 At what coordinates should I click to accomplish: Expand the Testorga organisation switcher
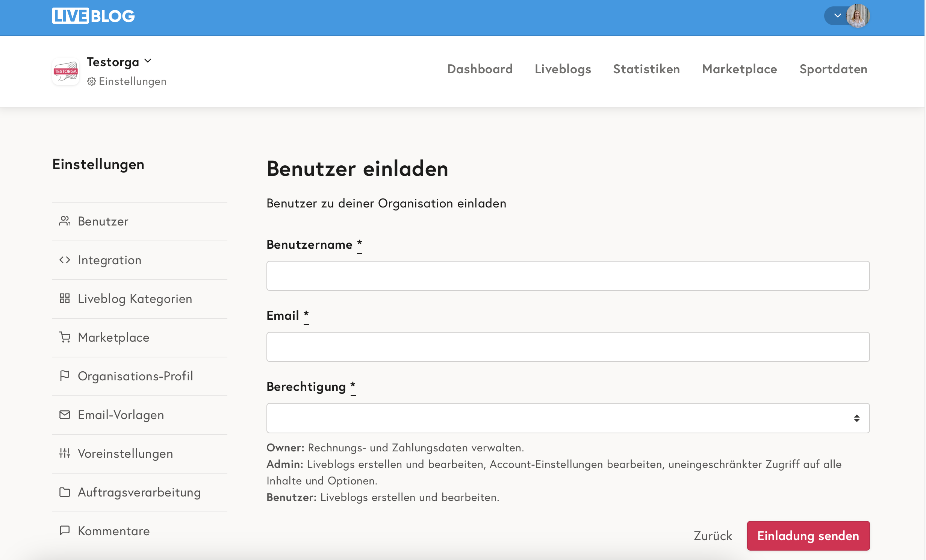[148, 61]
